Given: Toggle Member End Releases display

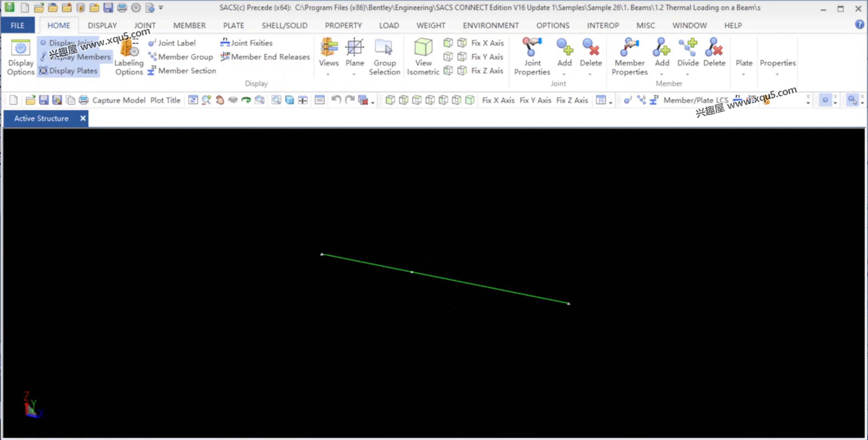Looking at the screenshot, I should pyautogui.click(x=265, y=56).
